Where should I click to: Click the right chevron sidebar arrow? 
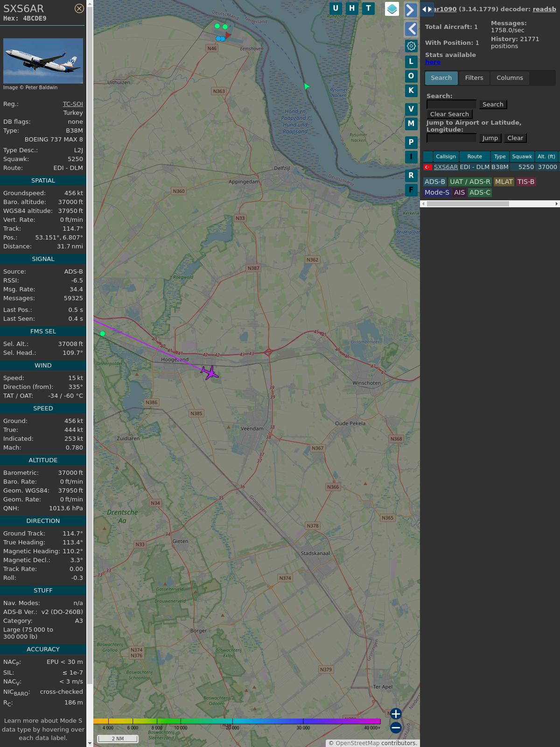click(x=411, y=10)
